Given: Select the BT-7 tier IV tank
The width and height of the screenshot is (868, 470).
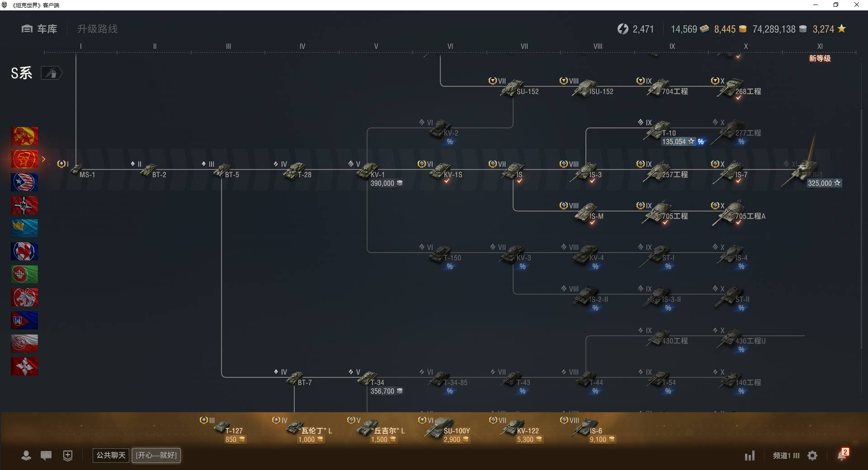Looking at the screenshot, I should point(294,378).
